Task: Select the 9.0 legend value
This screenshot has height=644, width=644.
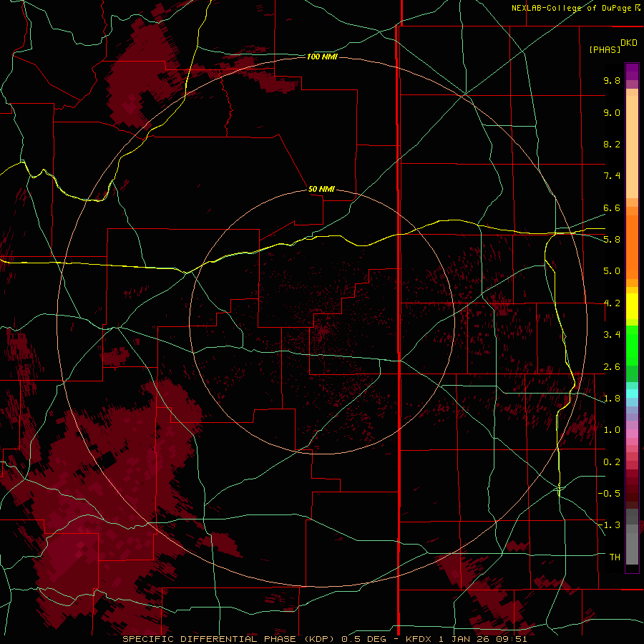Action: pyautogui.click(x=612, y=112)
